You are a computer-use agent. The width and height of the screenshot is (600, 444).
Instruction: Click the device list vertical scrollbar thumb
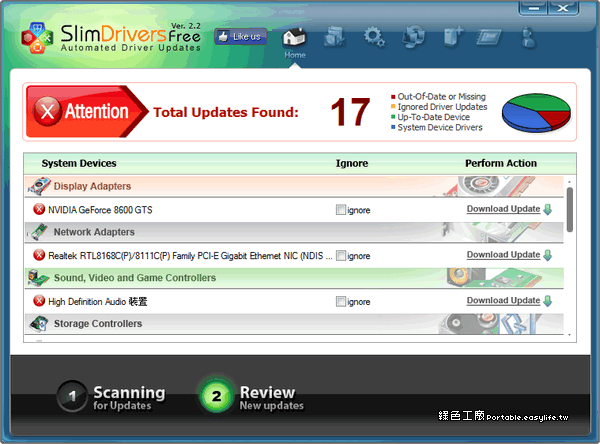570,210
